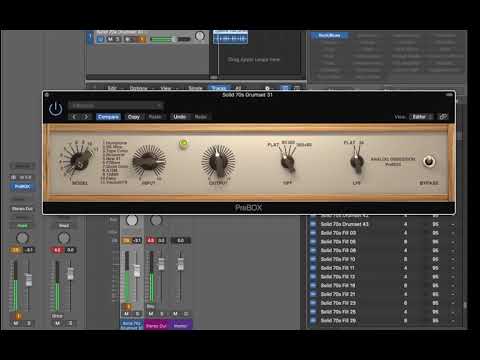Viewport: 480px width, 360px height.
Task: Mute the second inspector channel strip
Action: pyautogui.click(x=57, y=323)
